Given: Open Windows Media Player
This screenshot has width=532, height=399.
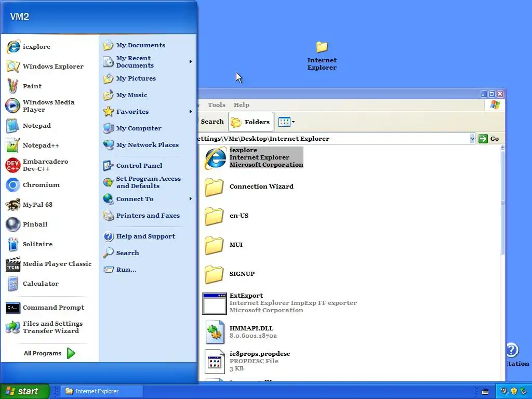Looking at the screenshot, I should point(49,106).
